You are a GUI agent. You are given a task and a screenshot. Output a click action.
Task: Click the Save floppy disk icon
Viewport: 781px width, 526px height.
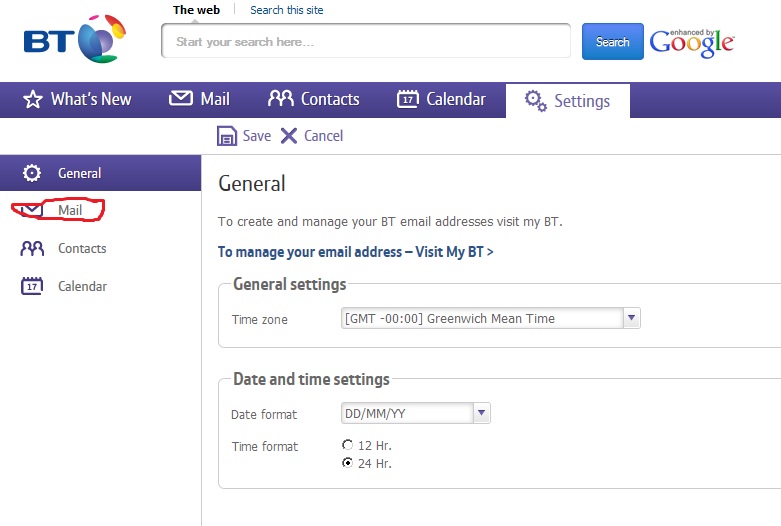pyautogui.click(x=227, y=135)
